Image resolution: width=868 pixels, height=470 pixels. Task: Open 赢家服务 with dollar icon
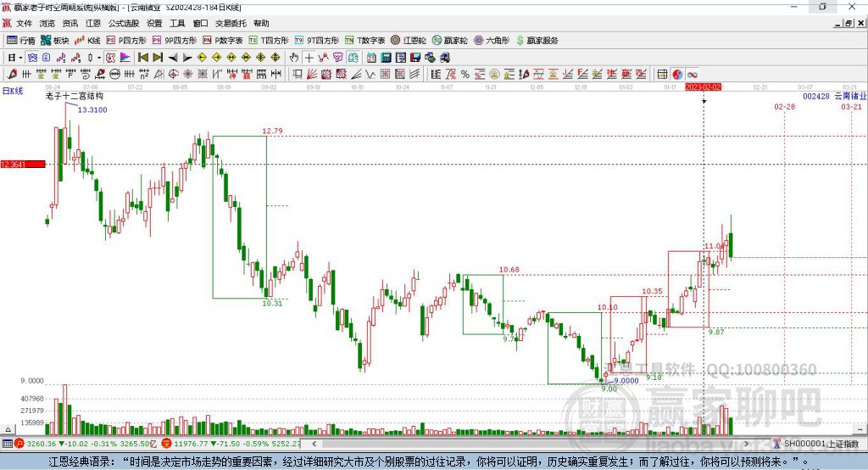pos(537,41)
